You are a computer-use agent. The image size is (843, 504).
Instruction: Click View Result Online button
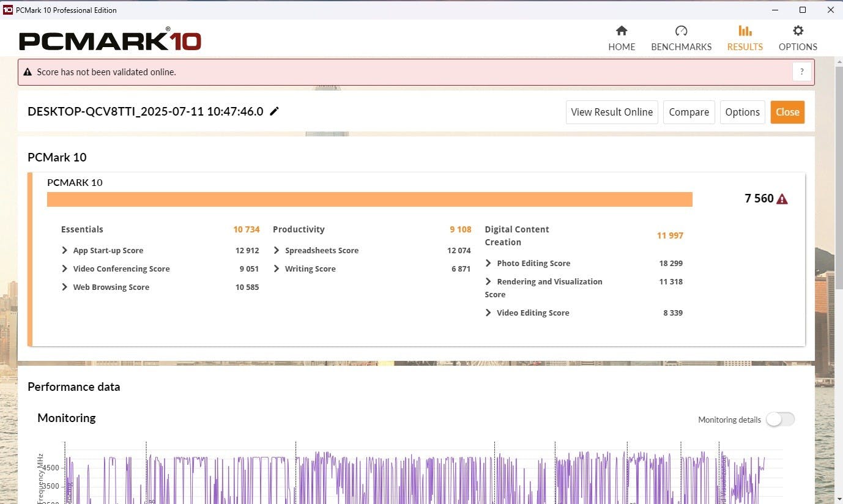click(x=612, y=112)
